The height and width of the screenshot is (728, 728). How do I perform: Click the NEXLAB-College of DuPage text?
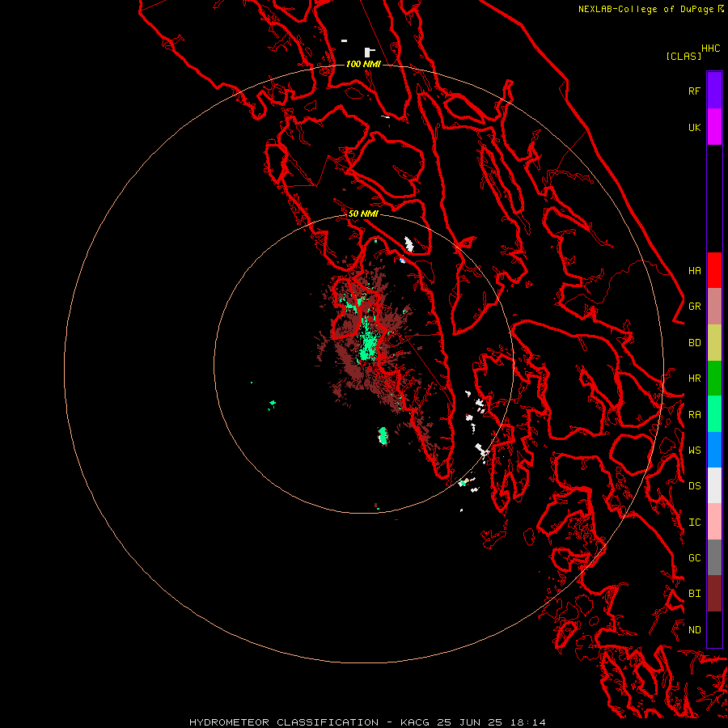pos(647,9)
